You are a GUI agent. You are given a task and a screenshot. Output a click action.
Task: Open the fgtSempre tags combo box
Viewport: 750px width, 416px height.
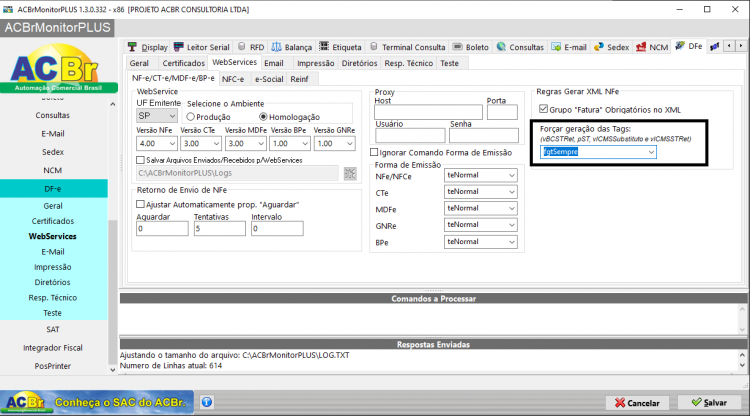598,152
